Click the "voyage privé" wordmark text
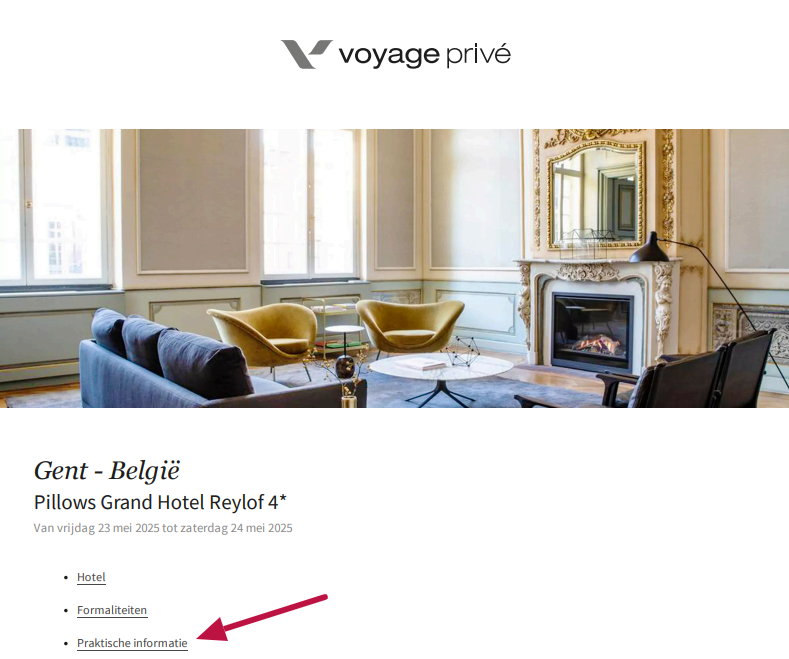 (424, 54)
